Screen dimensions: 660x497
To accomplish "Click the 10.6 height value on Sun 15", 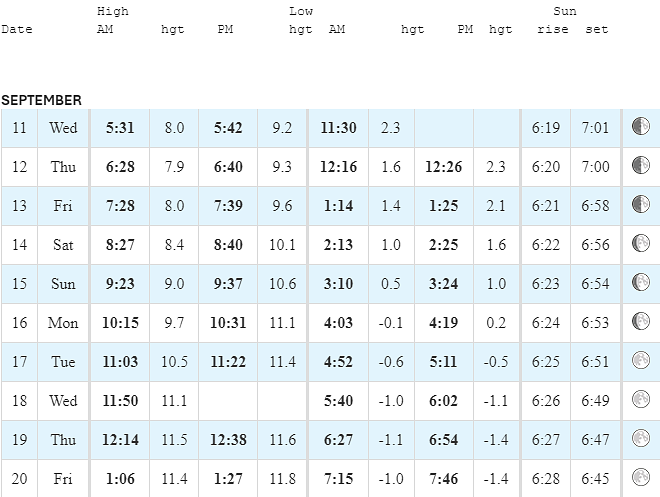I will click(x=282, y=284).
